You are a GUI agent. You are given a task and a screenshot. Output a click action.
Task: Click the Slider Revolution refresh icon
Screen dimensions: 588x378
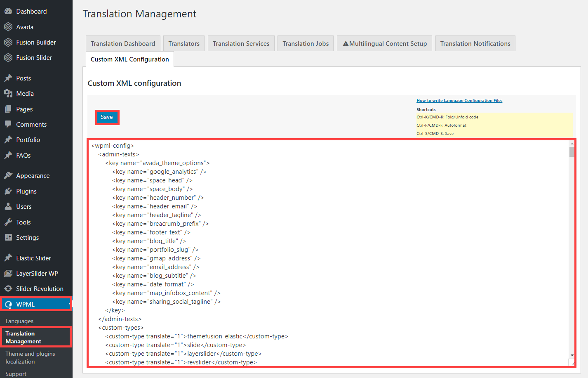[x=8, y=288]
